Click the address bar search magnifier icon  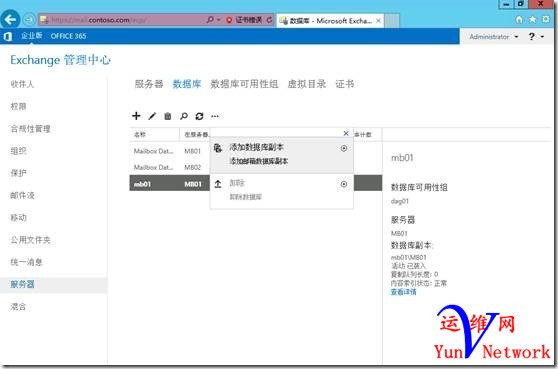[210, 20]
